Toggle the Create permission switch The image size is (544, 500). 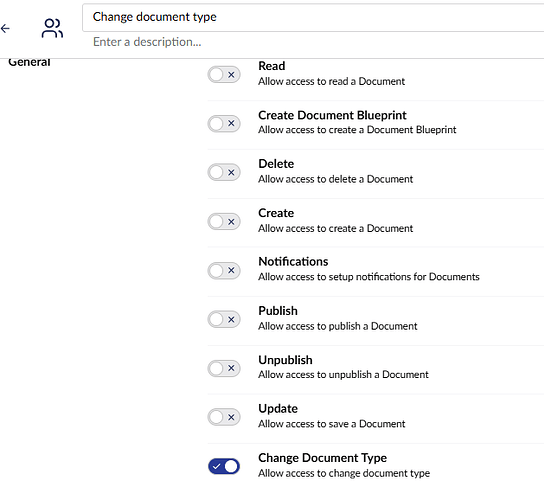[x=224, y=222]
